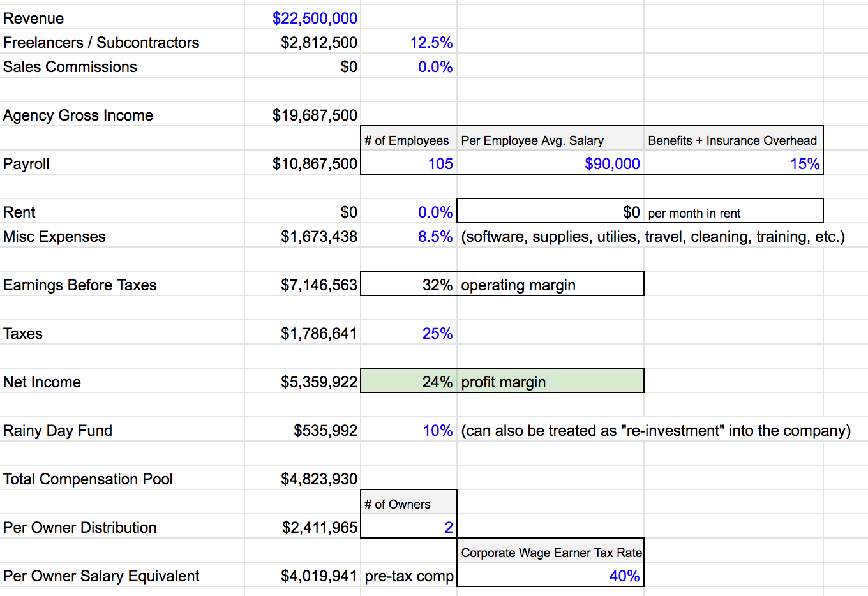Viewport: 868px width, 596px height.
Task: Select the operating margin label
Action: click(x=518, y=285)
